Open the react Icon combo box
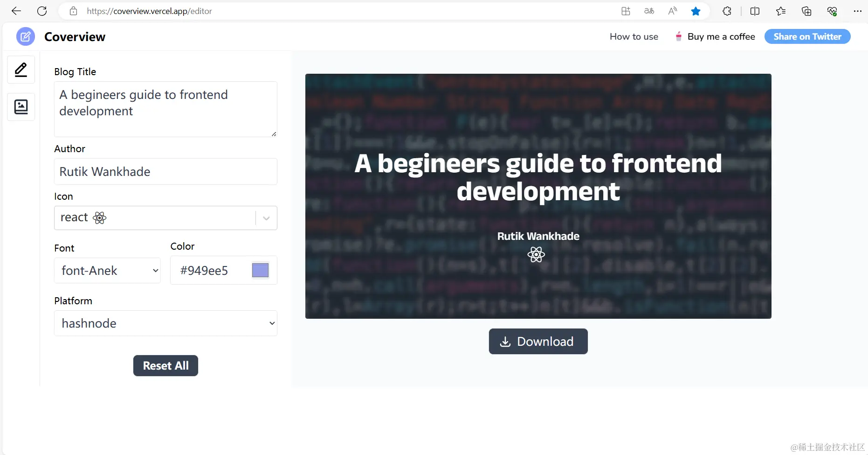The width and height of the screenshot is (868, 455). [165, 218]
